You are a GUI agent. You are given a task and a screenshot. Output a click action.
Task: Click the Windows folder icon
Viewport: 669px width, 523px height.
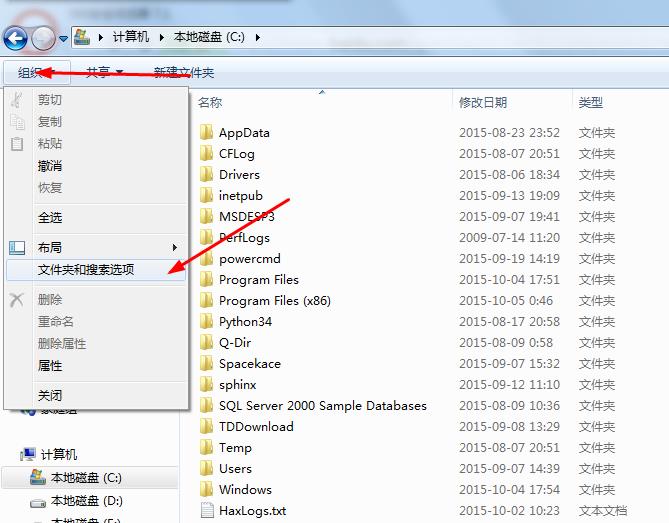coord(207,489)
